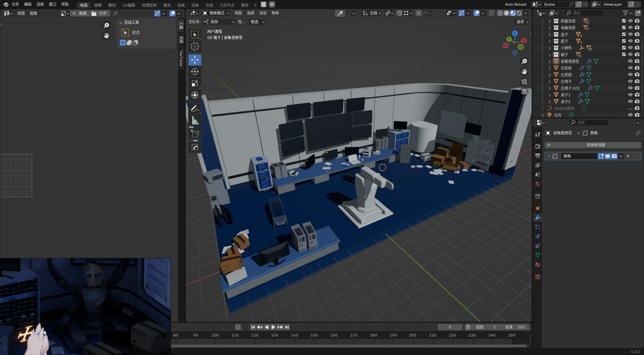Uncheck the 机箱场景 collection checkbox
644x355 pixels.
point(624,21)
